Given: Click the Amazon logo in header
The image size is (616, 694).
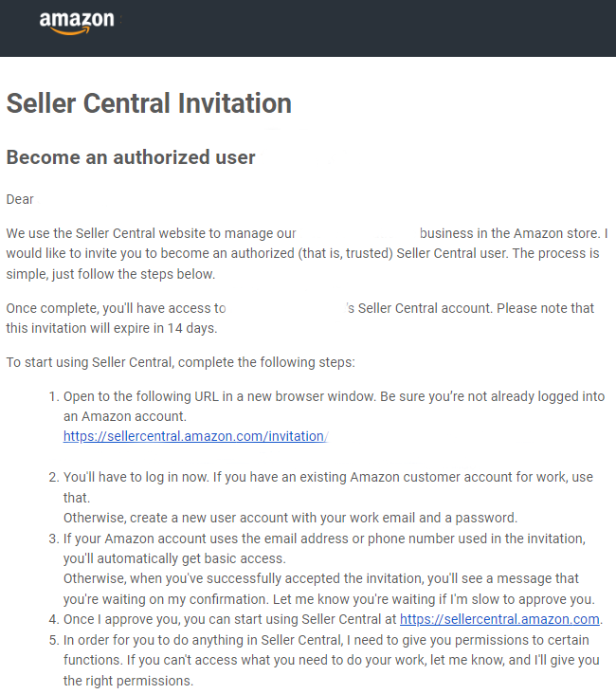Looking at the screenshot, I should coord(77,23).
